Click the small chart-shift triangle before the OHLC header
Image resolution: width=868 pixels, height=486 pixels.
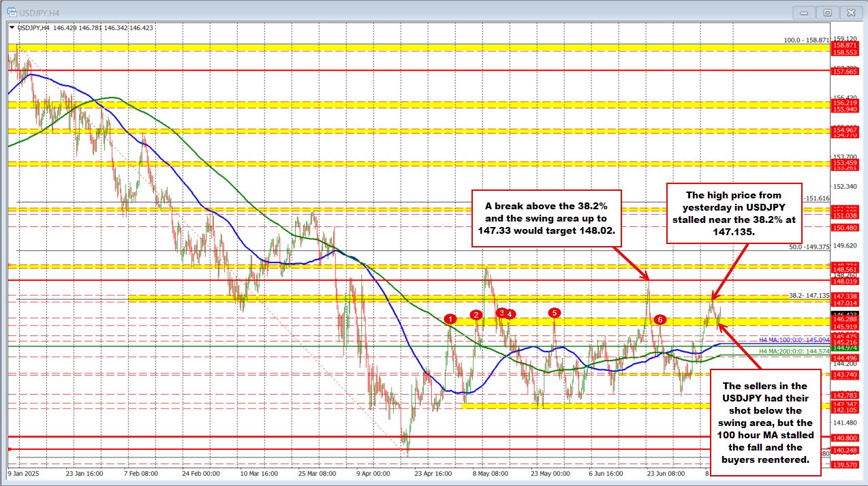pos(12,28)
